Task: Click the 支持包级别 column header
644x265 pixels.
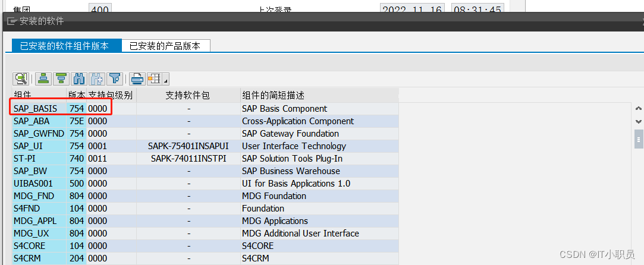Action: pyautogui.click(x=111, y=95)
